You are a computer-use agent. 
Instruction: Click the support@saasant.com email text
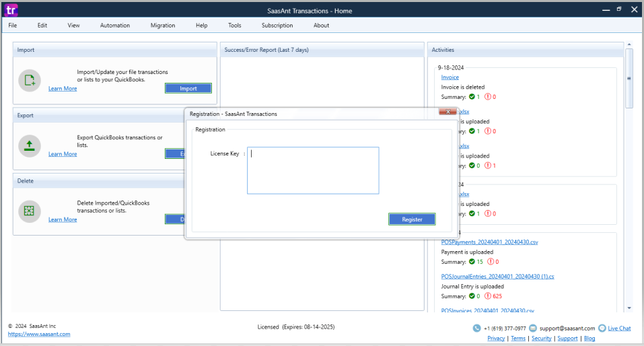coord(567,328)
